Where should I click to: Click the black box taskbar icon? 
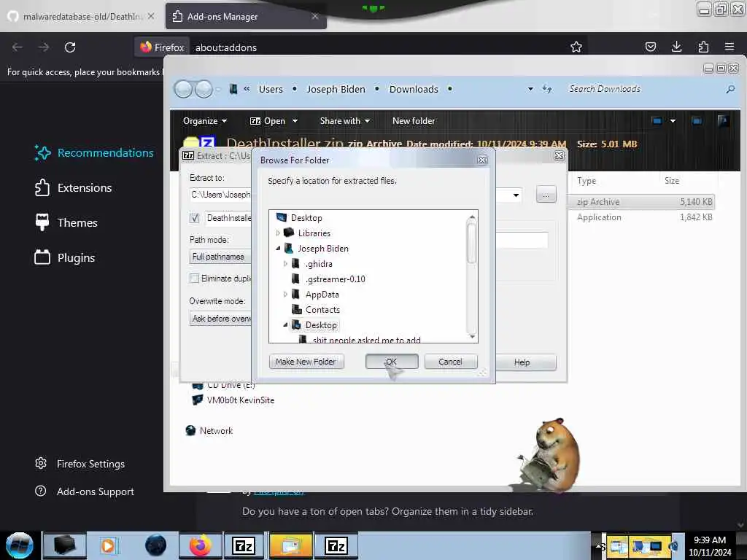pyautogui.click(x=65, y=545)
